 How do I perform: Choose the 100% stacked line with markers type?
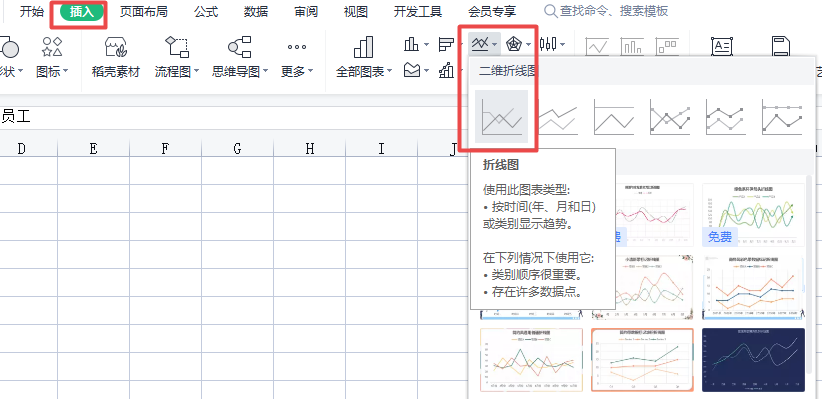(x=782, y=116)
